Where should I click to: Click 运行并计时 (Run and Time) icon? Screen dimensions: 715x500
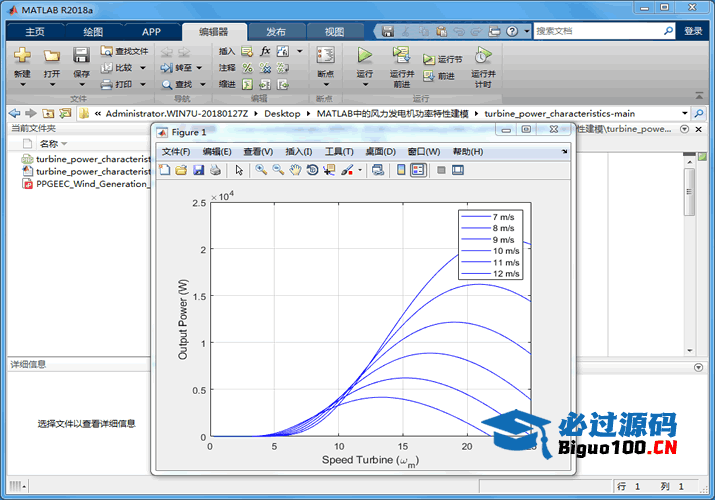483,55
